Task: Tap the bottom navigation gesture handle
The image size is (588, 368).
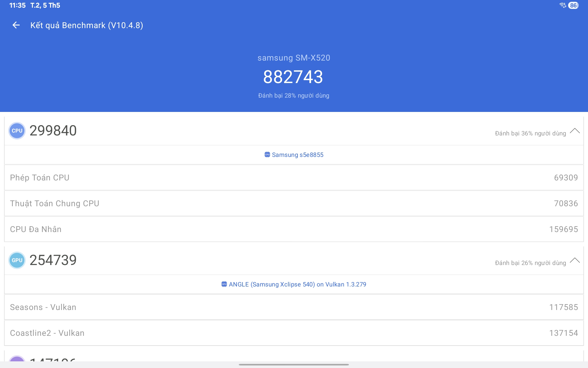Action: click(x=294, y=365)
